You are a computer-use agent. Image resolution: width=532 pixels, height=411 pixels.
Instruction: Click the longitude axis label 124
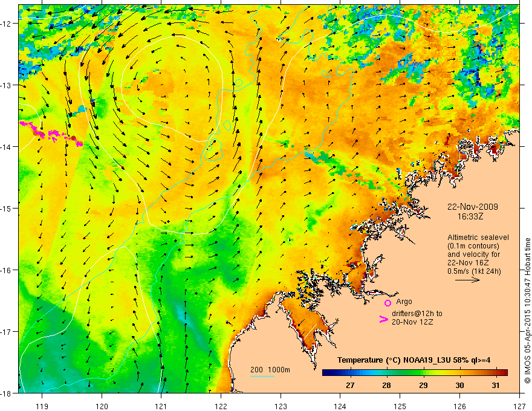point(340,406)
